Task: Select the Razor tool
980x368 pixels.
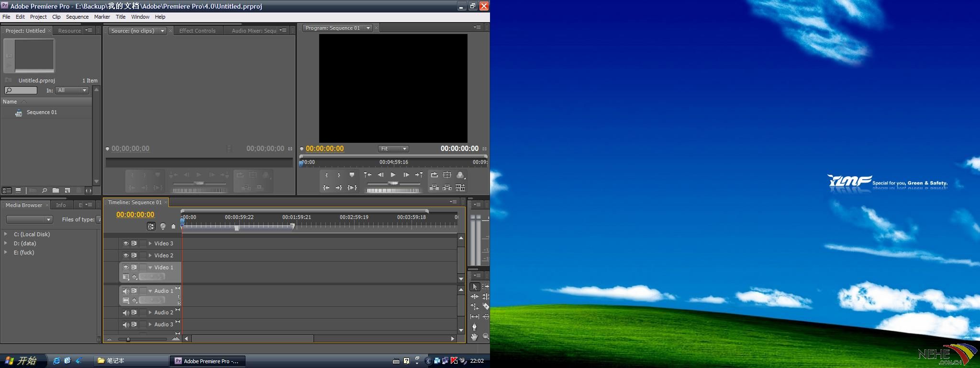Action: (486, 307)
